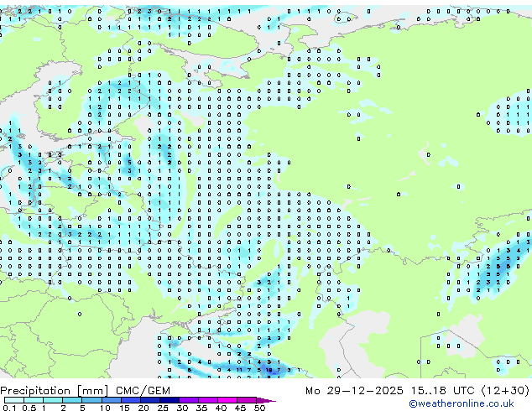Click the 0.5–1 mm legend color swatch
Viewport: 532px width, 411px height.
pos(34,400)
